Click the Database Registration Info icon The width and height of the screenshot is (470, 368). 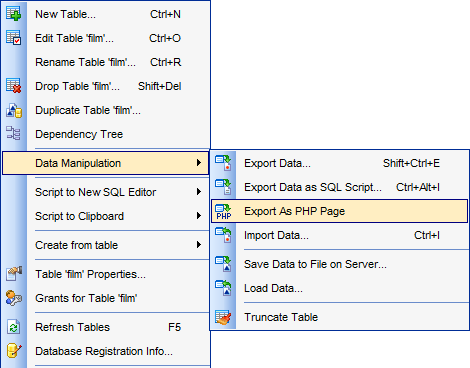coord(14,351)
